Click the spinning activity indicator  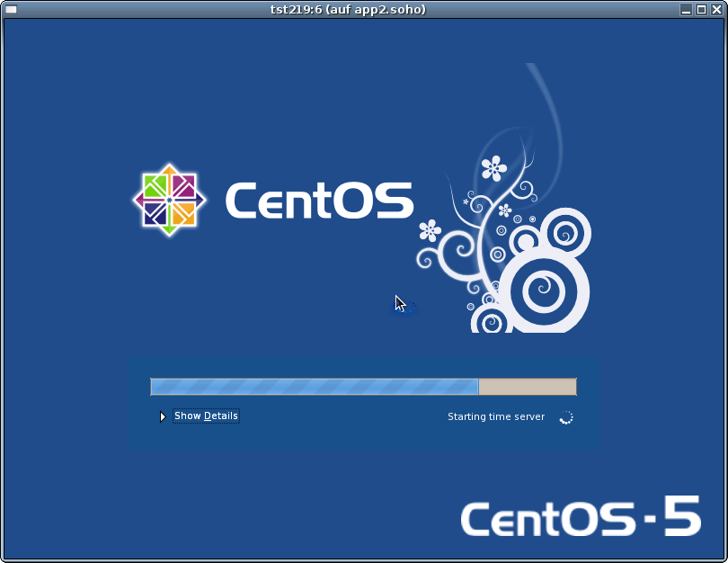point(565,416)
